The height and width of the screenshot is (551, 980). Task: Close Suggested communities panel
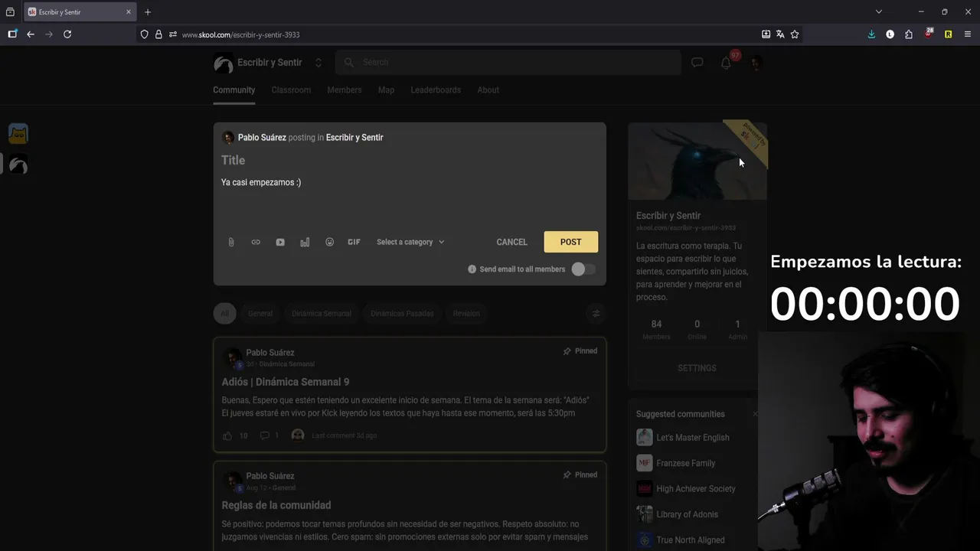(x=755, y=414)
